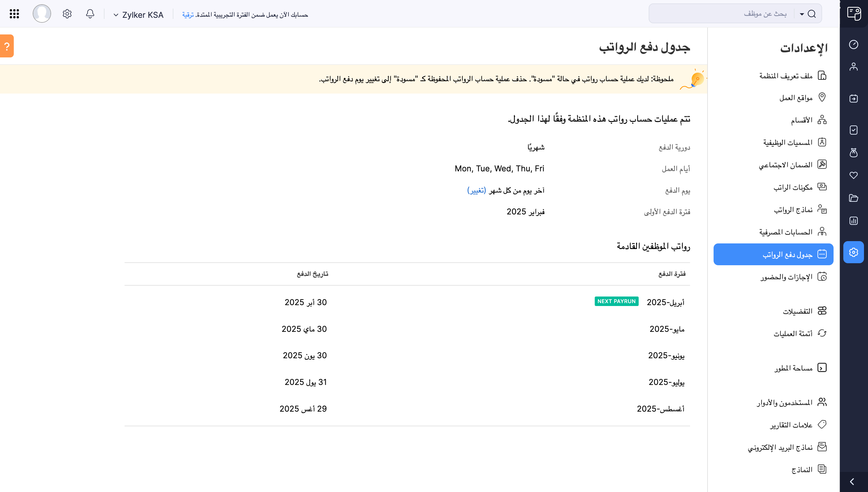This screenshot has height=492, width=868.
Task: Click the settings gear in top bar
Action: pos(67,14)
